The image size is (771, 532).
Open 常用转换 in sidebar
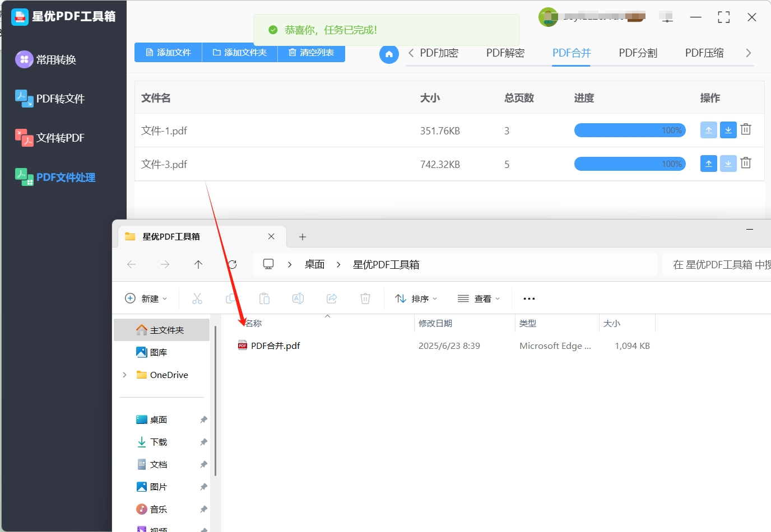pos(46,59)
